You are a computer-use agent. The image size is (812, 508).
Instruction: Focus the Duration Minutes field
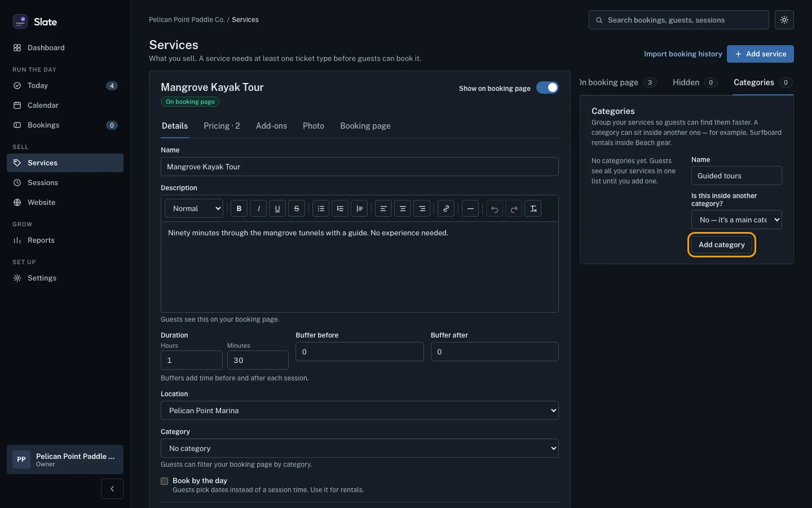tap(258, 360)
